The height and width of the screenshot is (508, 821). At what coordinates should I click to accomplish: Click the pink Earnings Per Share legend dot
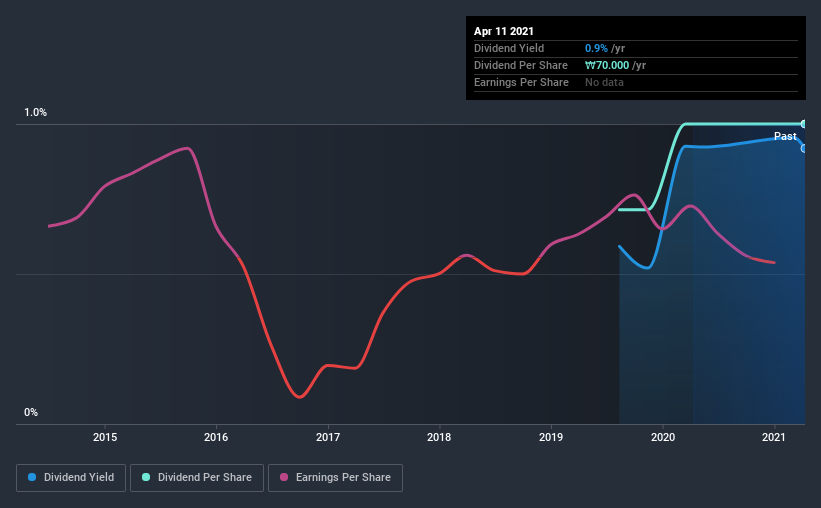(284, 477)
